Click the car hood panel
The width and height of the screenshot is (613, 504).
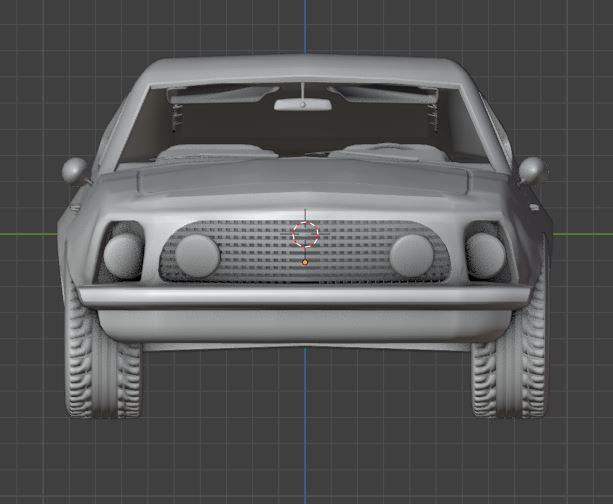[303, 181]
